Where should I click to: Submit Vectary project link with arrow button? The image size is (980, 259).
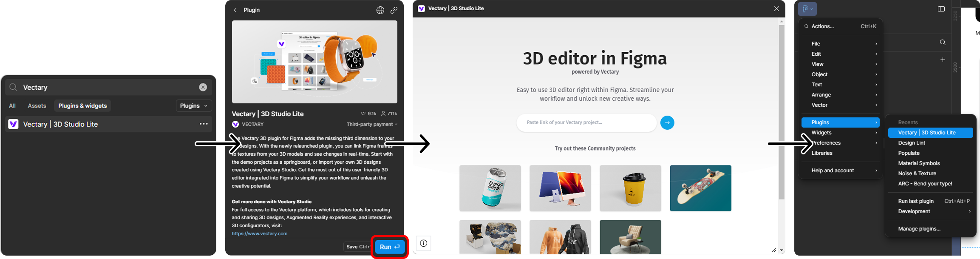(x=667, y=122)
